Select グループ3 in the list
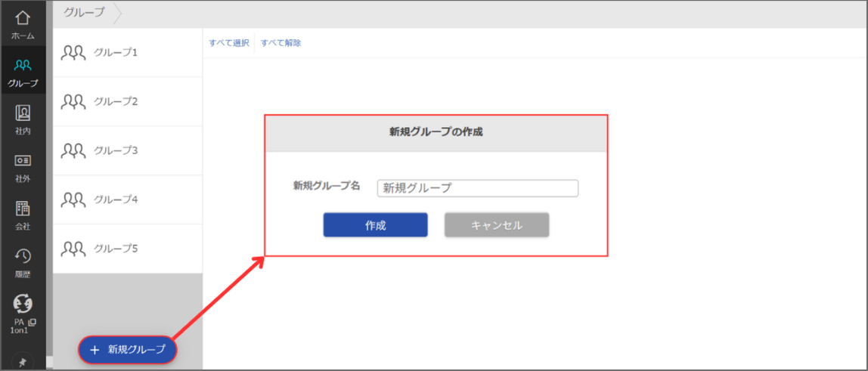The image size is (868, 371). coord(128,150)
